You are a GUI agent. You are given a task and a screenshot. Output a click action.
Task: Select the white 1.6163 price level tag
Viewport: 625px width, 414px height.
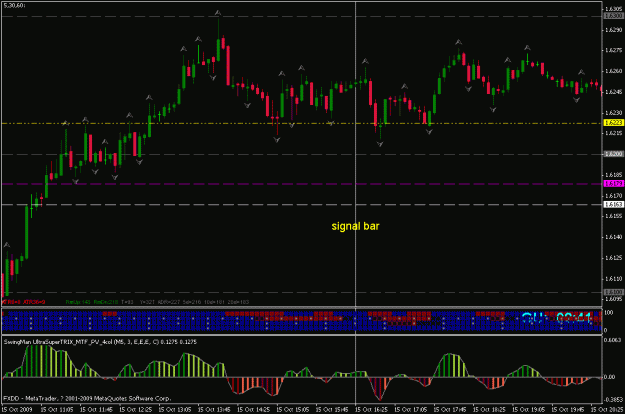coord(614,204)
